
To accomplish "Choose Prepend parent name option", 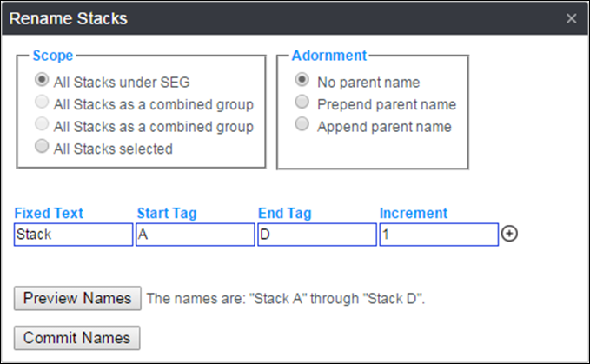I will tap(302, 103).
